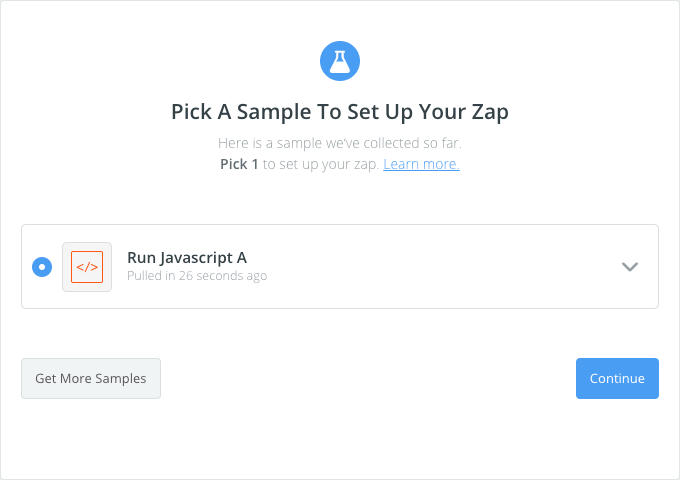Click the blue flask sample icon
Viewport: 680px width, 480px height.
click(340, 61)
